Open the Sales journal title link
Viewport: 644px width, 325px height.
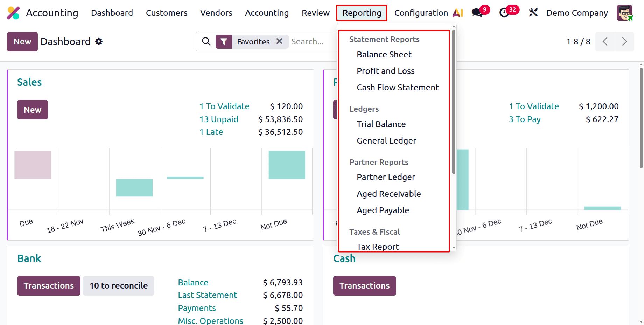coord(29,82)
